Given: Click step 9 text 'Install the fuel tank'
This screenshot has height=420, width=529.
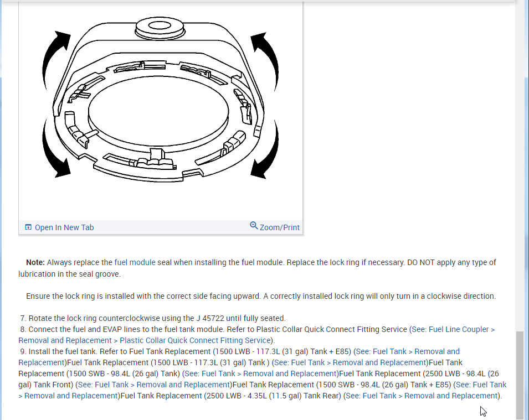Looking at the screenshot, I should [x=63, y=351].
